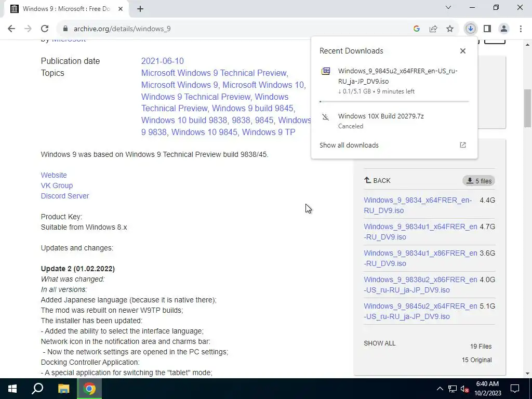This screenshot has width=532, height=399.
Task: Open external downloads page icon
Action: [463, 145]
